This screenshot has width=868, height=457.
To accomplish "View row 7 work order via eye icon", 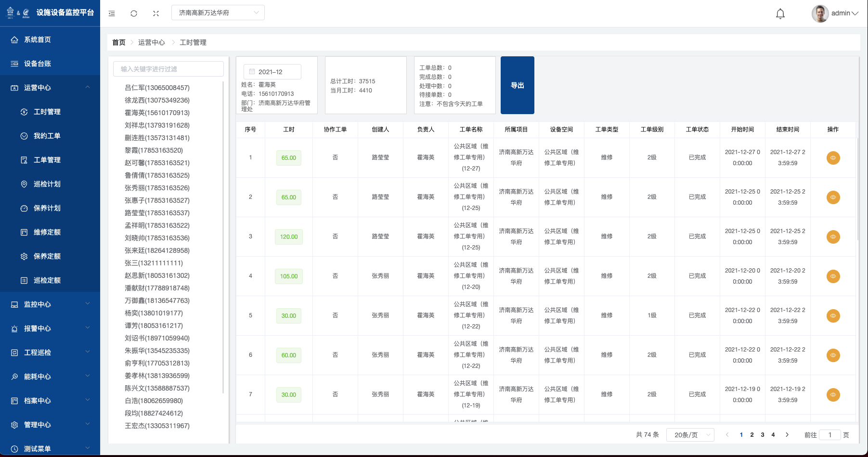I will [833, 395].
